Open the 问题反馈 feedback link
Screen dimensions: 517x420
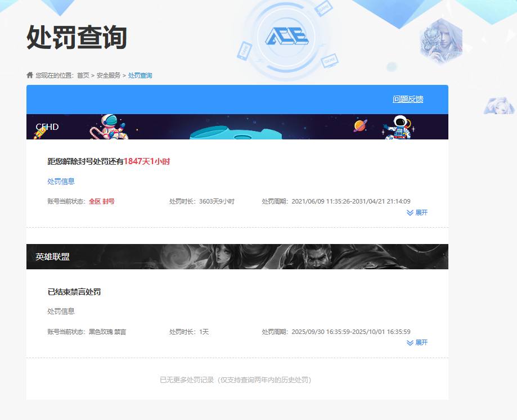[x=408, y=98]
